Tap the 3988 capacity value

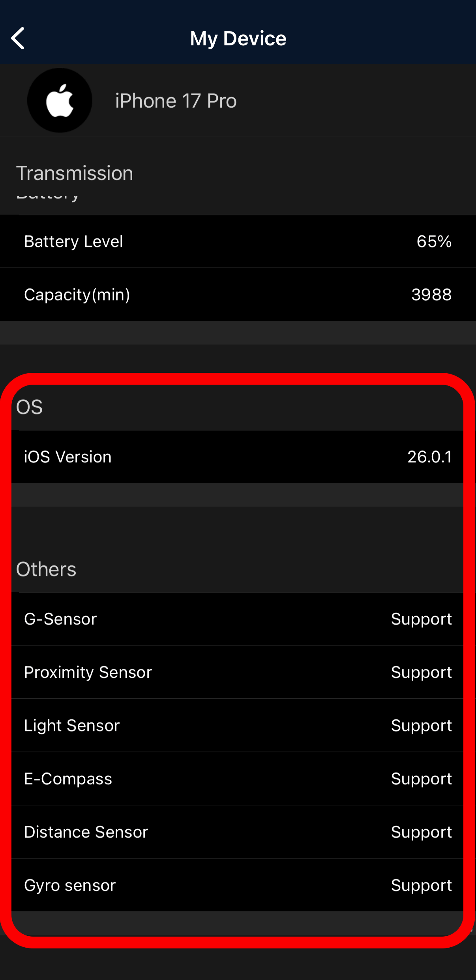(431, 295)
